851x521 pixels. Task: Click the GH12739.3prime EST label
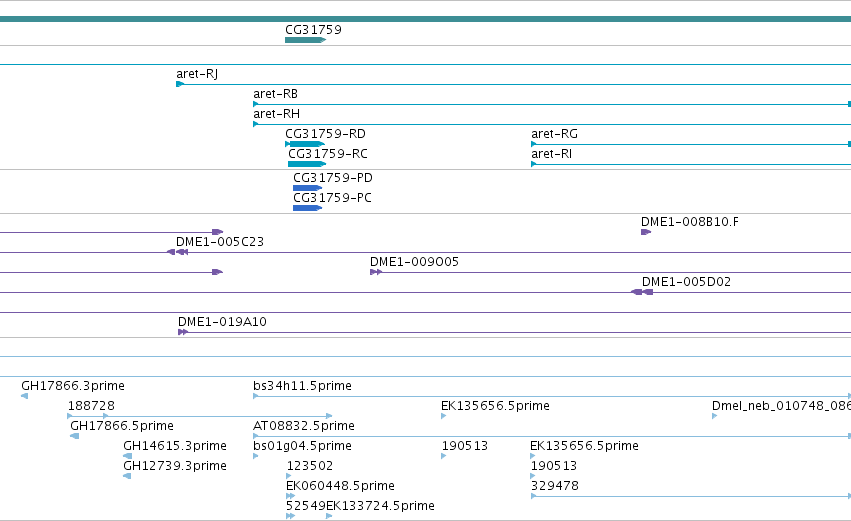[x=175, y=466]
